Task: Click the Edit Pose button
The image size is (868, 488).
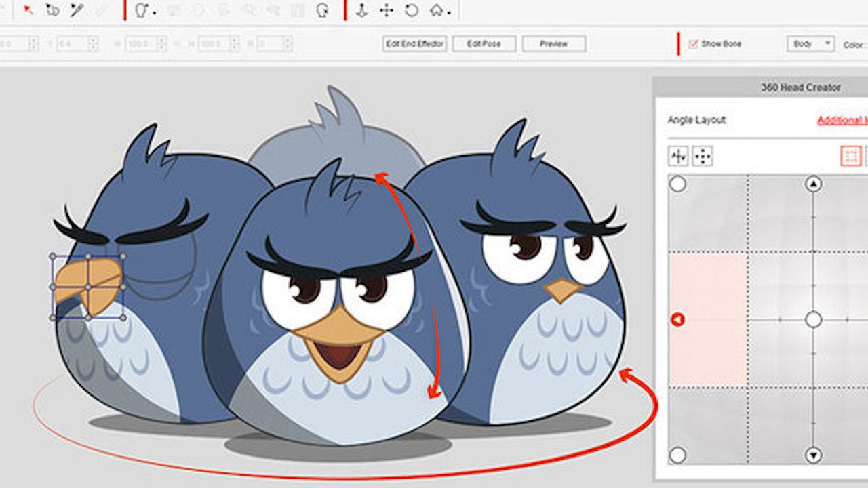Action: (x=484, y=44)
